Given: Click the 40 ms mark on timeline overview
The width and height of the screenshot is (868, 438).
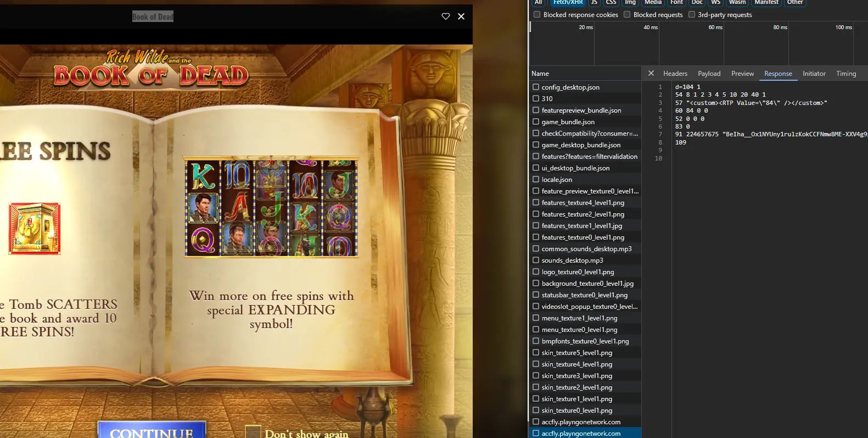Looking at the screenshot, I should tap(651, 27).
